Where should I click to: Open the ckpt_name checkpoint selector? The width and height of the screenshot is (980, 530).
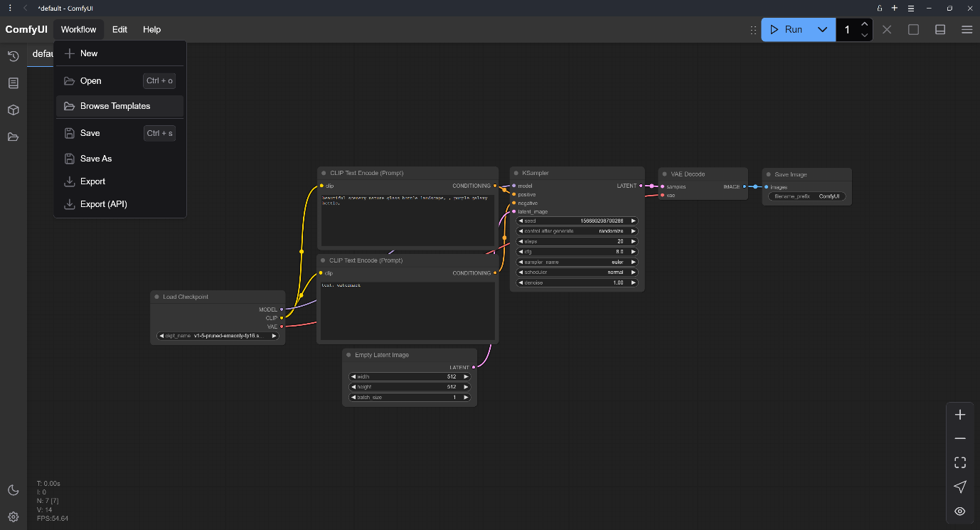[x=218, y=336]
